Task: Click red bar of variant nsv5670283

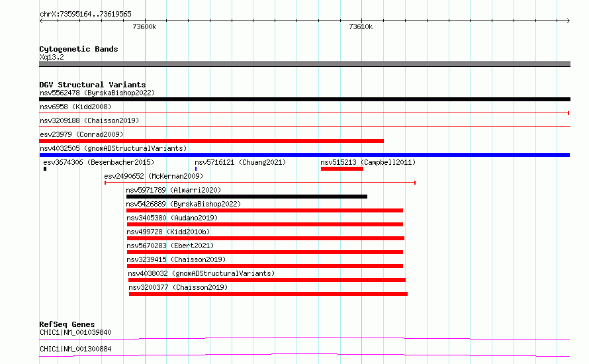Action: (x=265, y=252)
